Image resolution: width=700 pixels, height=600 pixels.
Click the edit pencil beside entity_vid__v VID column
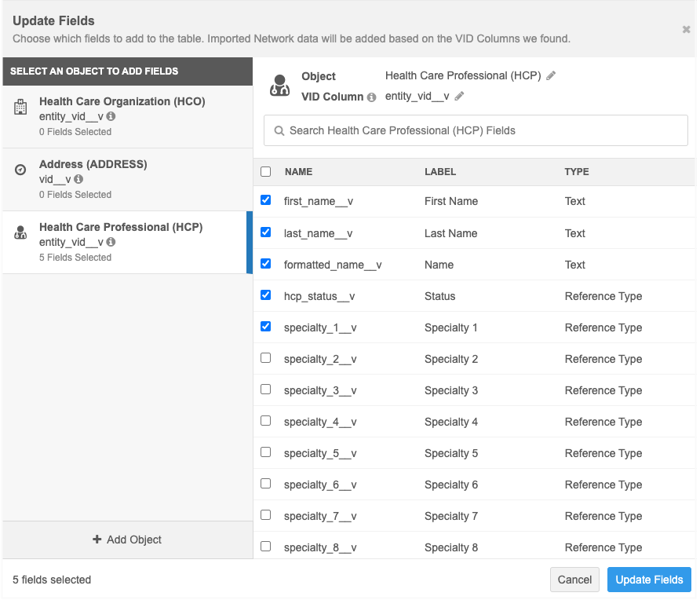pos(459,97)
